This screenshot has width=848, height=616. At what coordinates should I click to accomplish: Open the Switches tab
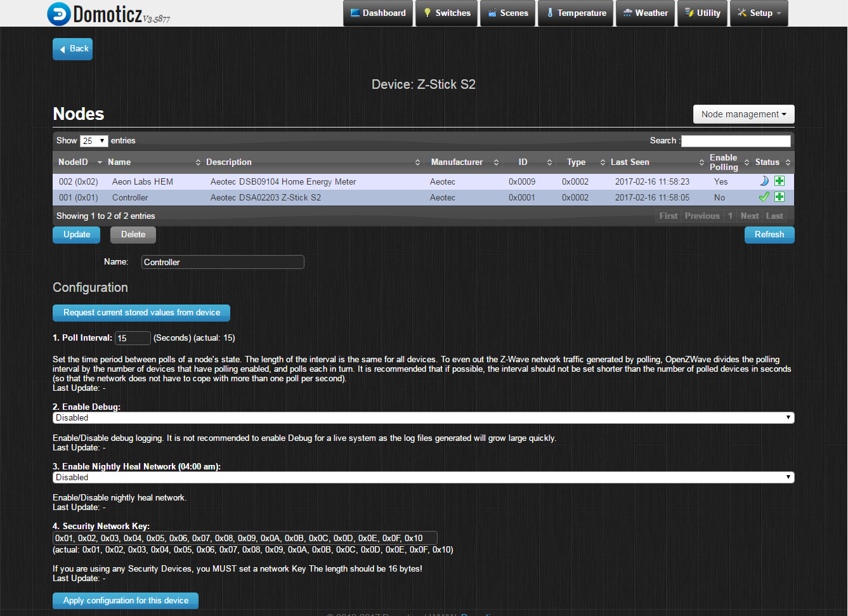tap(447, 13)
